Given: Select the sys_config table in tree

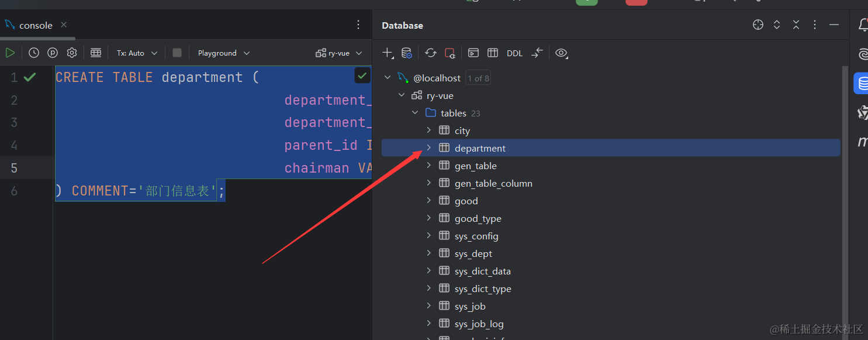Looking at the screenshot, I should point(476,236).
